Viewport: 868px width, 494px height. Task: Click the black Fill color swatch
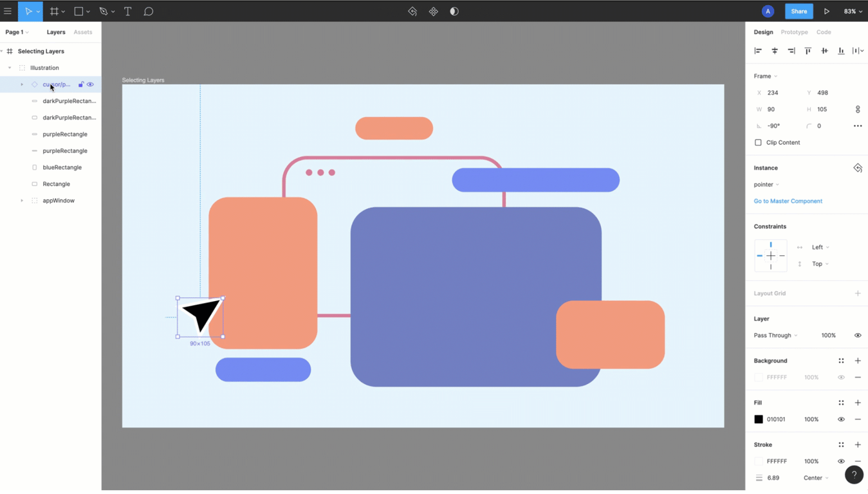coord(759,419)
